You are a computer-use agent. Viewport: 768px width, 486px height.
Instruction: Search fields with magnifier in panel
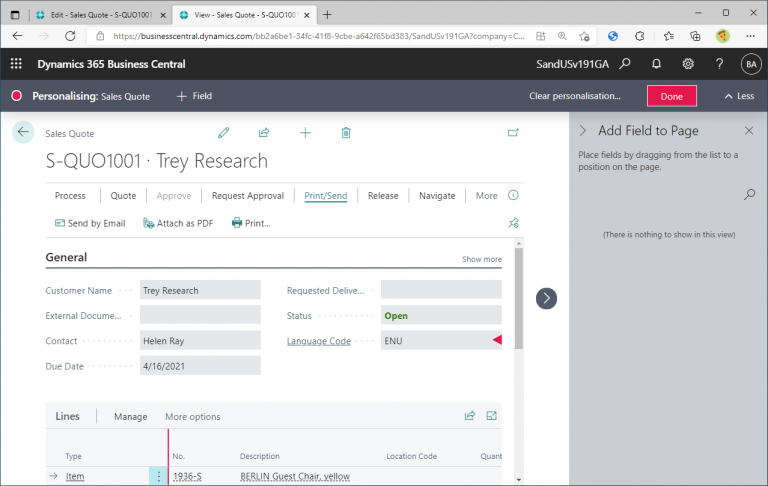749,195
